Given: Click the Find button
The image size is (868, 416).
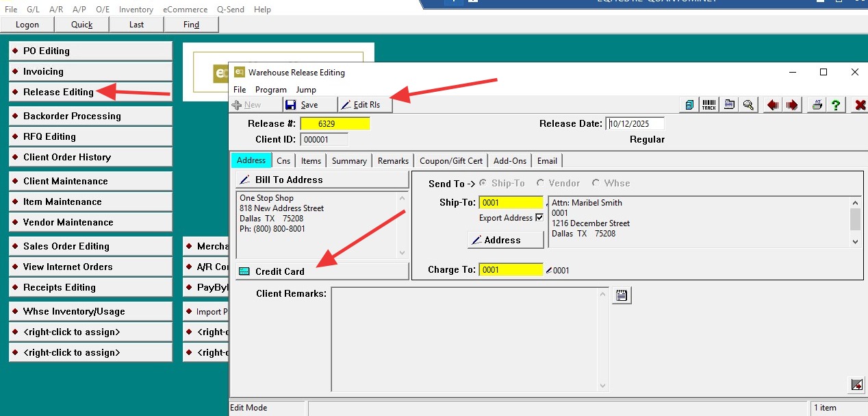Looking at the screenshot, I should tap(192, 25).
